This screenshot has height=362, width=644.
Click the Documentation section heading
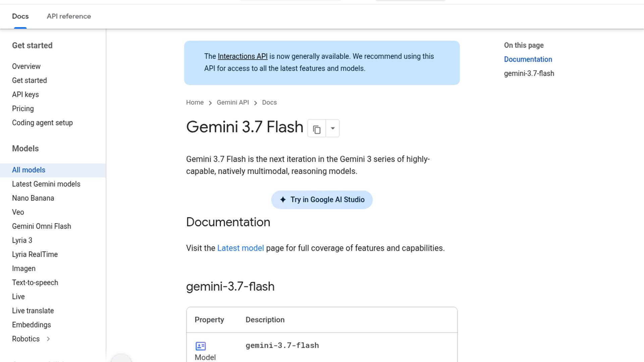(x=228, y=222)
